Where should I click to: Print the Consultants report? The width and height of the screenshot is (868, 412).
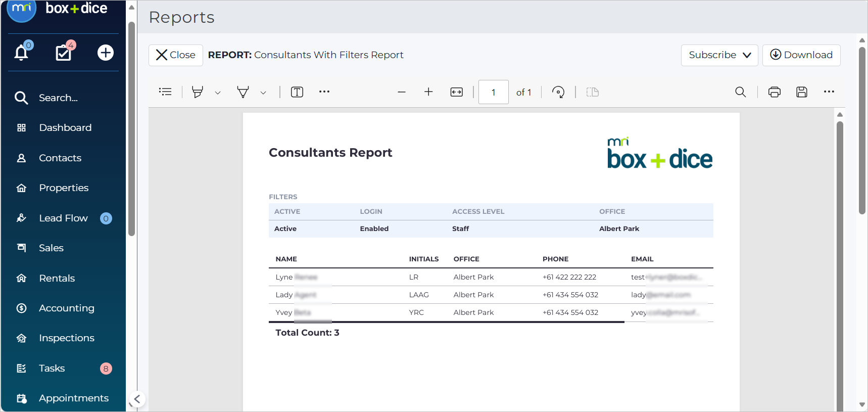[775, 92]
